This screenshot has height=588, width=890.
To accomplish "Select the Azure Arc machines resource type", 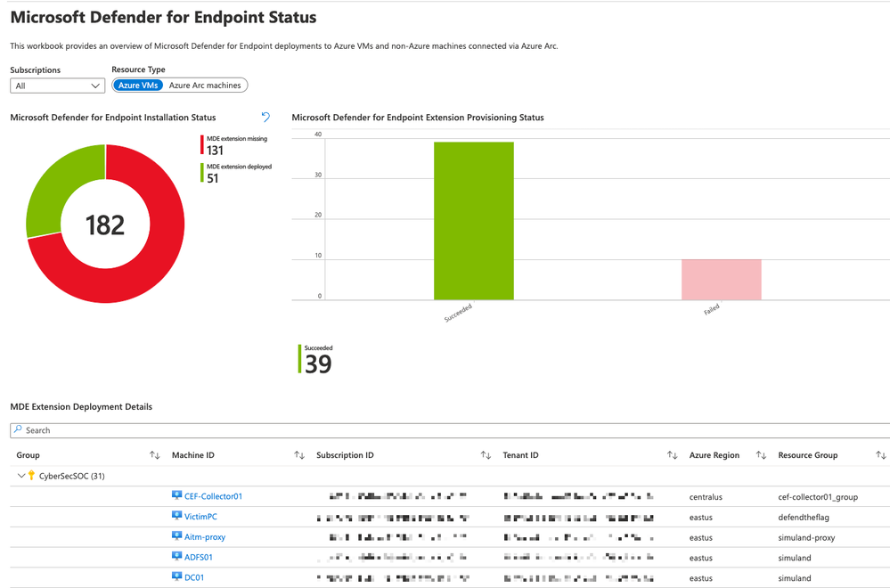I will click(205, 86).
